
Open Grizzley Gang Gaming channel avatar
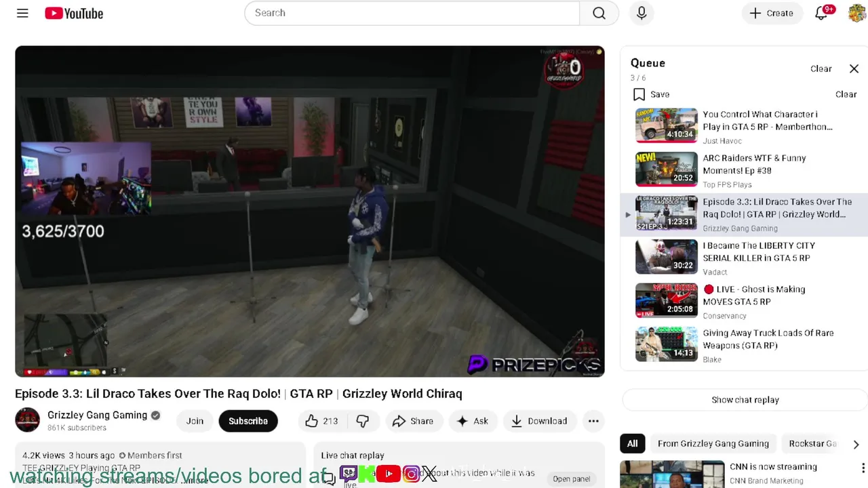coord(27,420)
